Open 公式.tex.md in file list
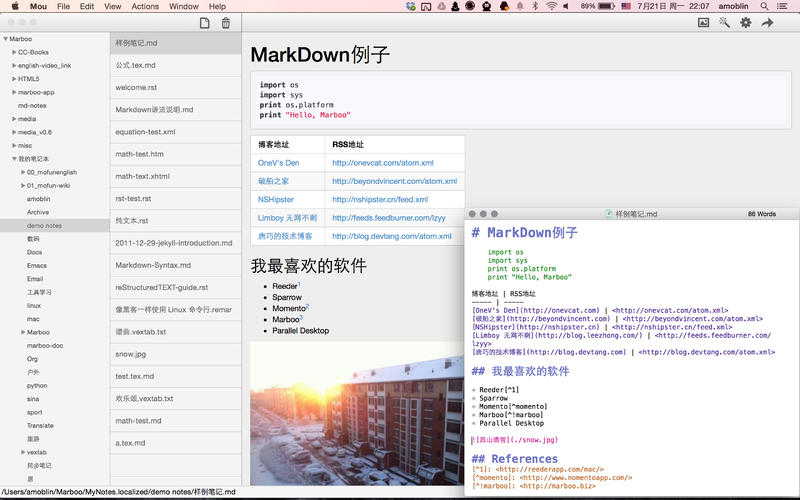The height and width of the screenshot is (500, 800). (x=176, y=65)
